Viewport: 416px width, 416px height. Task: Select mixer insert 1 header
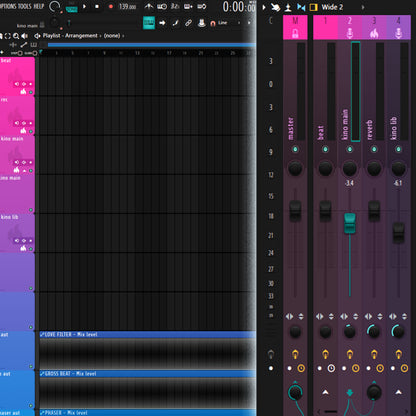[x=325, y=27]
